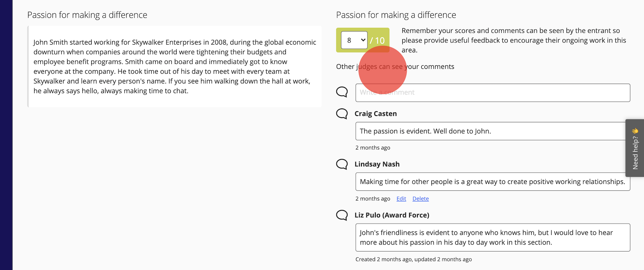Edit Lindsay Nash's comment

[401, 199]
